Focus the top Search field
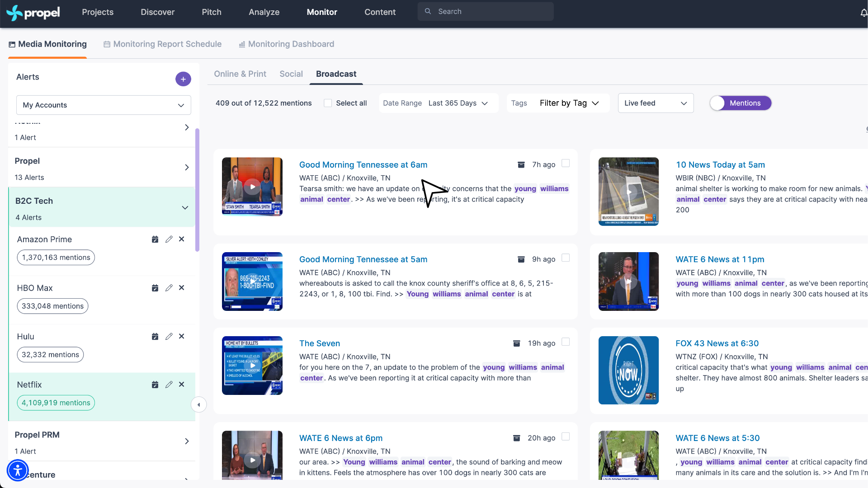 (486, 12)
